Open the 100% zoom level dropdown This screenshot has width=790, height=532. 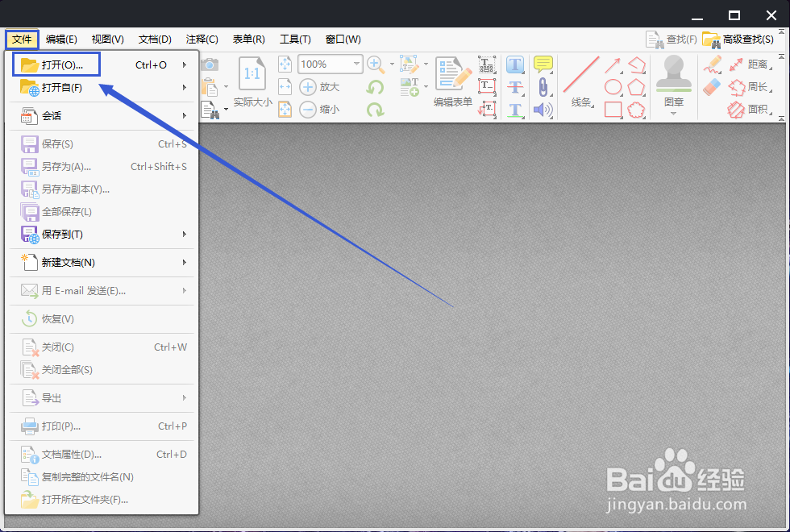(x=356, y=64)
